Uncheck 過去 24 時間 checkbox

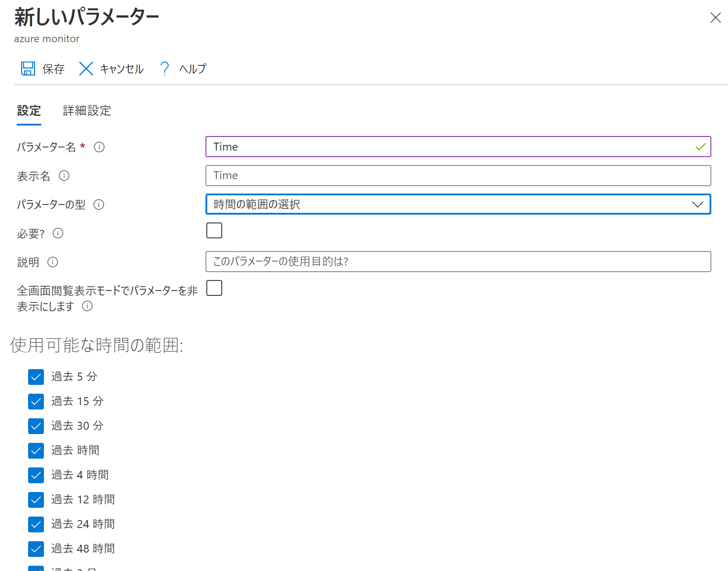tap(36, 524)
